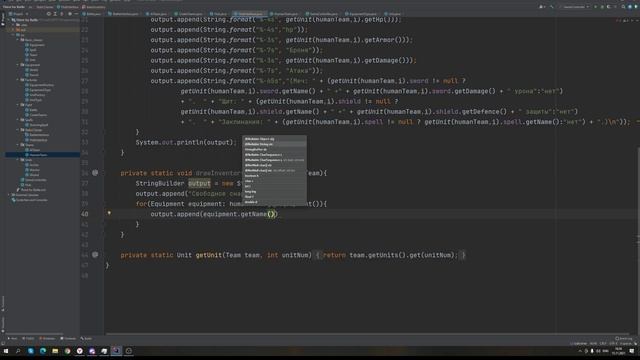Open Project panel settings gear
Image resolution: width=640 pixels, height=360 pixels.
(70, 14)
